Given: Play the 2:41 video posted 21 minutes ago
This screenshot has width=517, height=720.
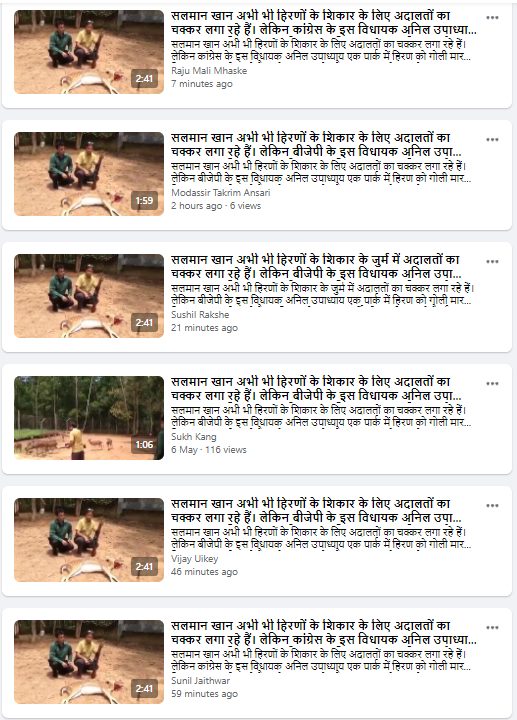Looking at the screenshot, I should [89, 296].
